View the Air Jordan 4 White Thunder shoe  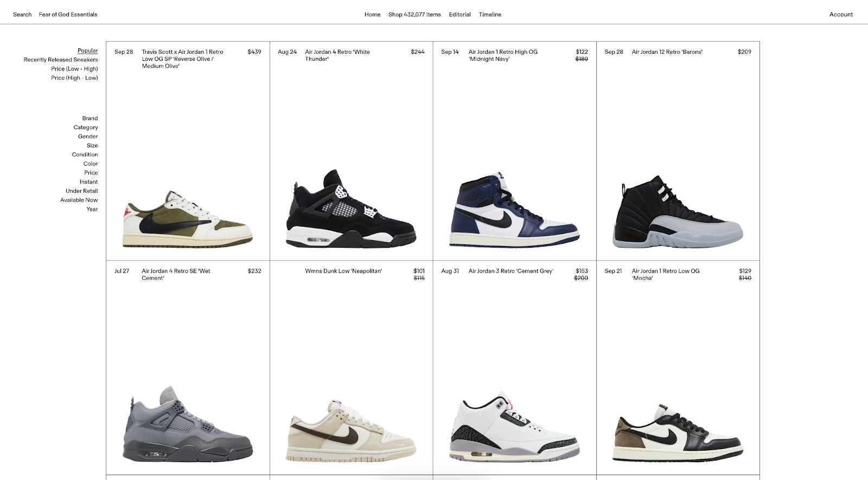(x=351, y=209)
